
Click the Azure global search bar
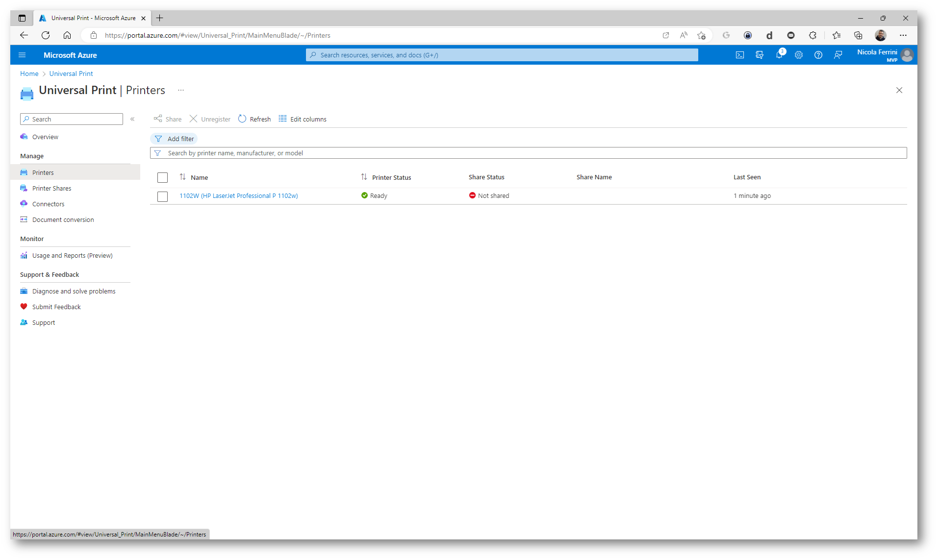pos(502,55)
